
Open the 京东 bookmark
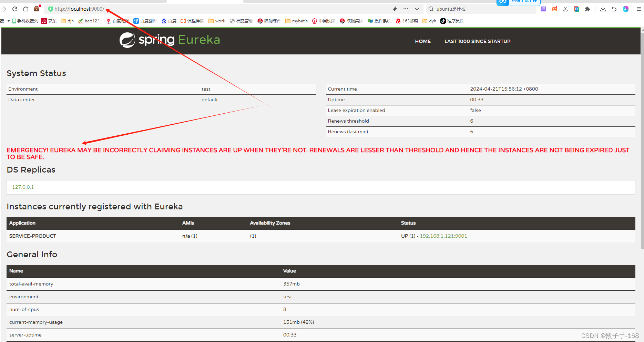[x=49, y=21]
